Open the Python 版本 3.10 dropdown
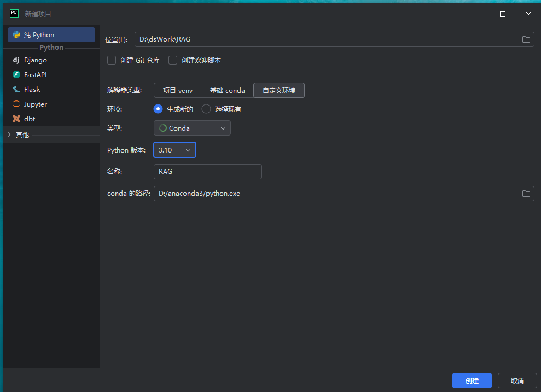The image size is (541, 392). click(174, 150)
